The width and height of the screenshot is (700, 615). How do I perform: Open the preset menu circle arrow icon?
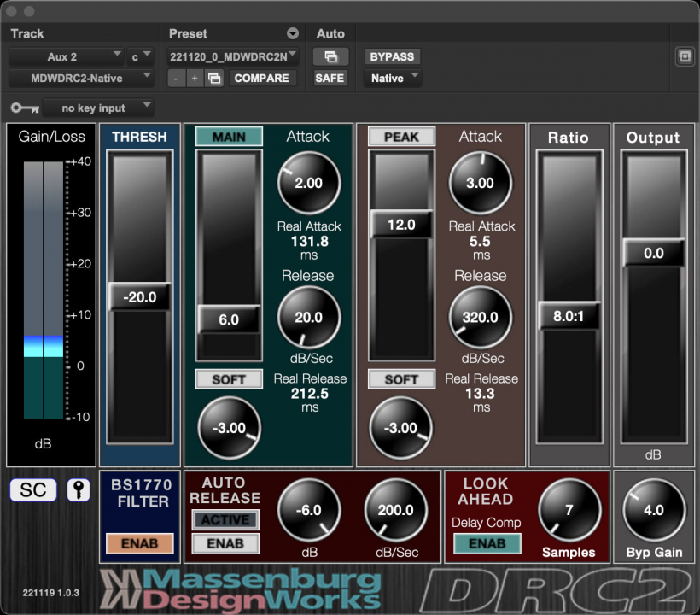pos(293,34)
